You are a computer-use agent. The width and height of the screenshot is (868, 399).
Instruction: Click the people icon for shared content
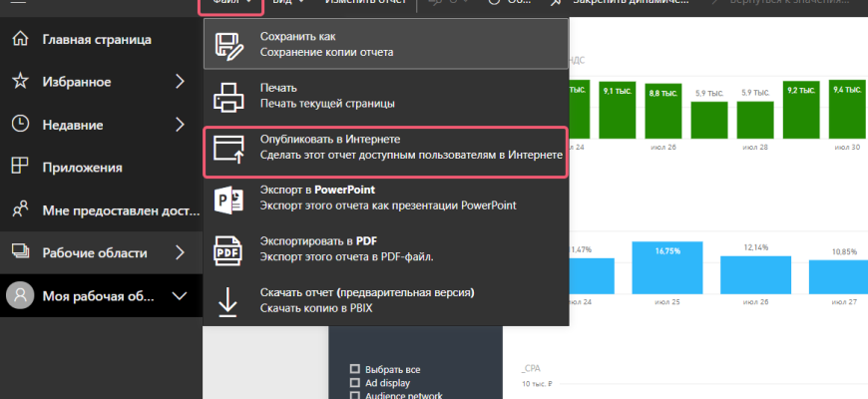[19, 209]
